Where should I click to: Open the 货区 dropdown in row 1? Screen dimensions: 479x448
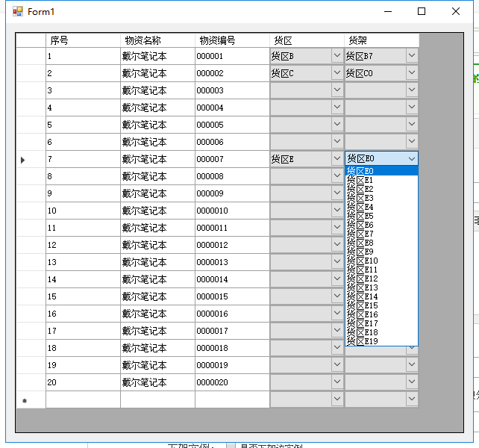click(x=337, y=56)
